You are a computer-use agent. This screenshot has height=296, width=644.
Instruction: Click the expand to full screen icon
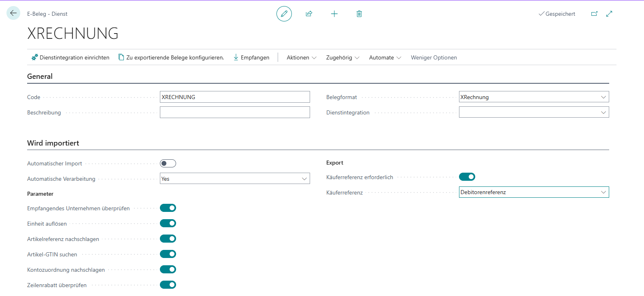click(x=609, y=14)
